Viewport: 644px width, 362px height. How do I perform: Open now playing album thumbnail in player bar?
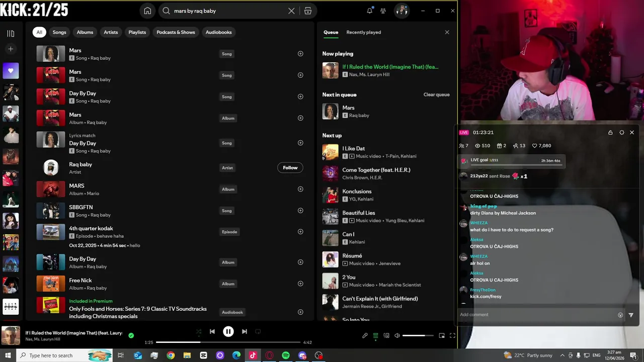click(11, 336)
